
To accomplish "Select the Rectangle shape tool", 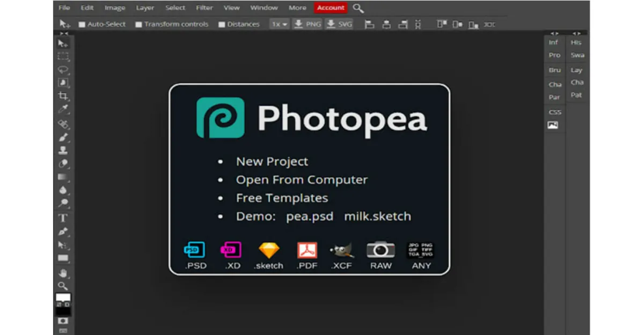I will point(63,258).
